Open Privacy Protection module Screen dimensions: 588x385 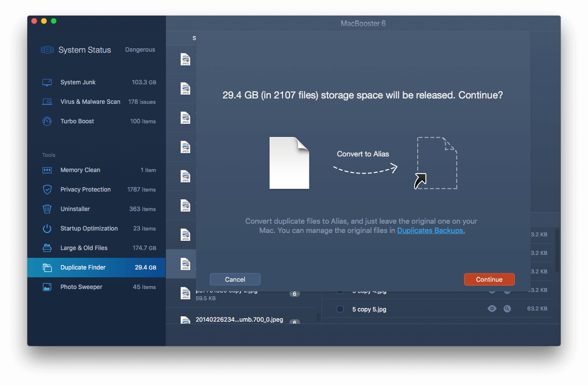(x=85, y=190)
